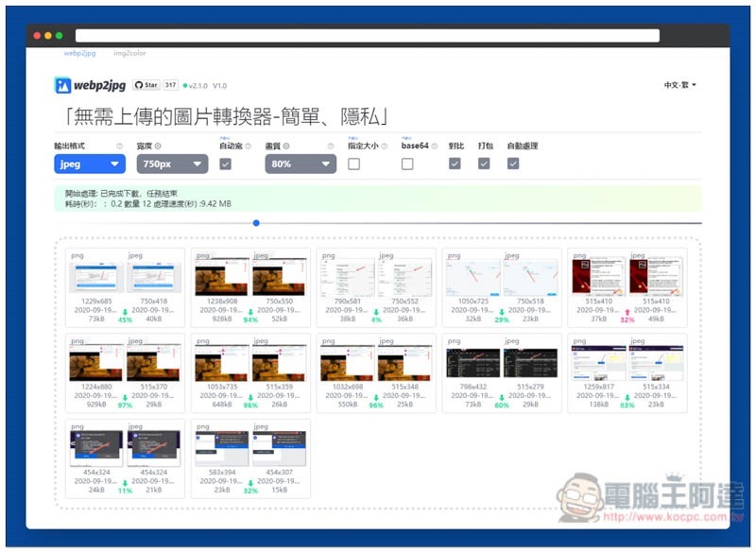Toggle the 自動窯 checkbox
The height and width of the screenshot is (553, 756).
pyautogui.click(x=225, y=164)
